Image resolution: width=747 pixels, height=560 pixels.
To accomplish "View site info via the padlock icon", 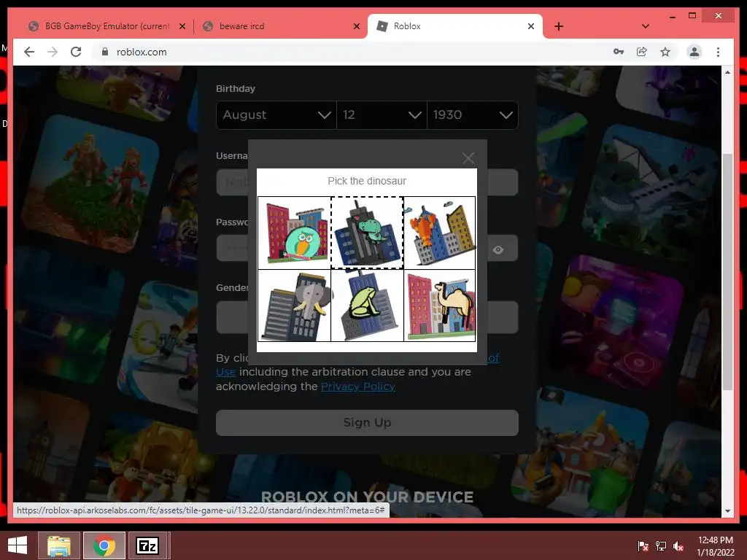I will click(x=105, y=52).
